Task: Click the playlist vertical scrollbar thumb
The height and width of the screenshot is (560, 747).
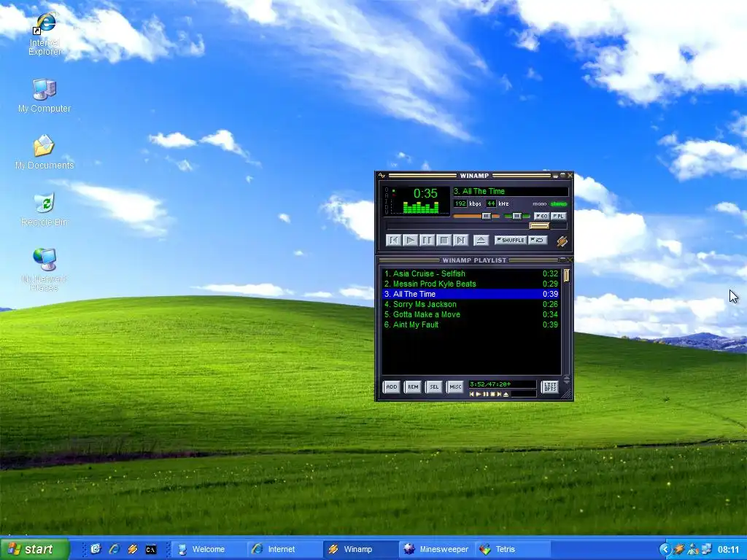Action: (x=566, y=275)
